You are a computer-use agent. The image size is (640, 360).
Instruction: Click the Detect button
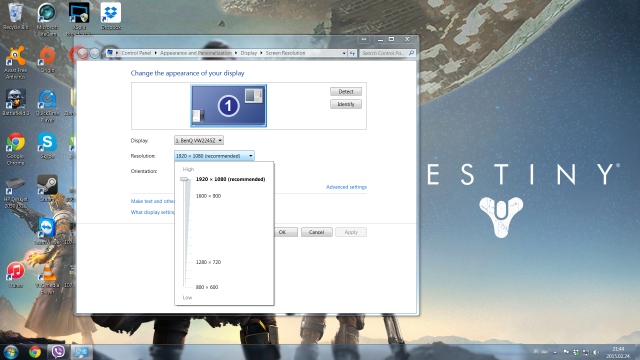(x=346, y=91)
